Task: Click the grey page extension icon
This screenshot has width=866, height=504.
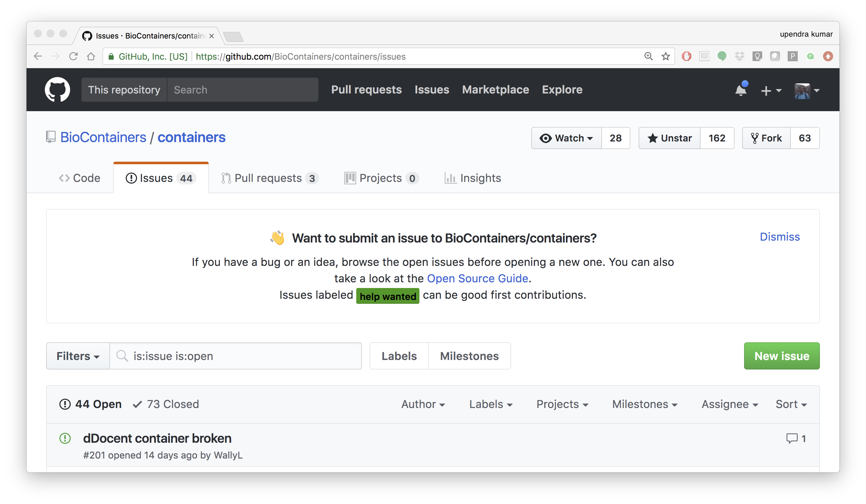Action: (704, 56)
